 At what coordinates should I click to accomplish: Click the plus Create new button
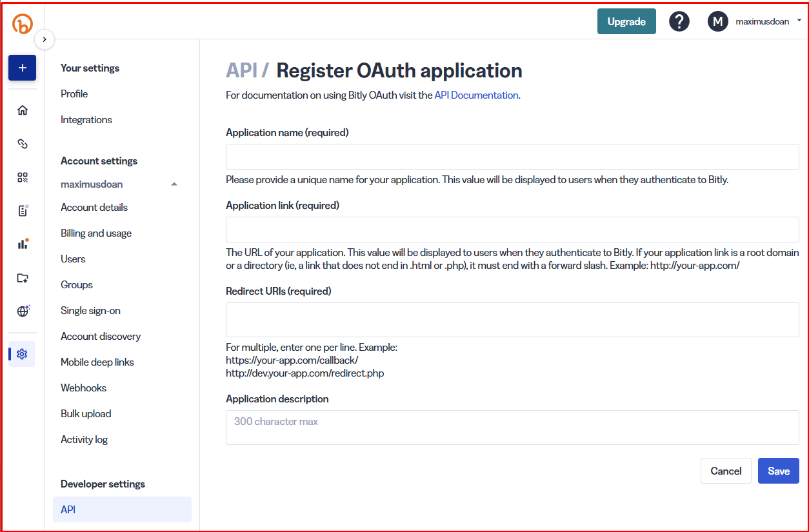coord(23,68)
